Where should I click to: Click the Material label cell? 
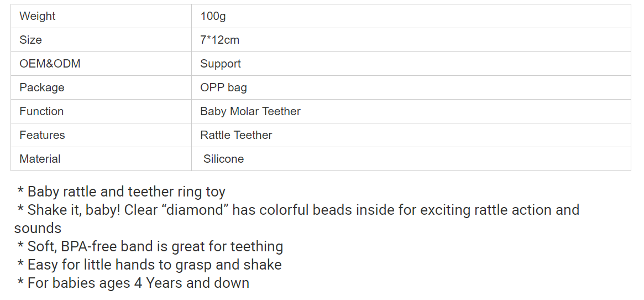pyautogui.click(x=101, y=159)
